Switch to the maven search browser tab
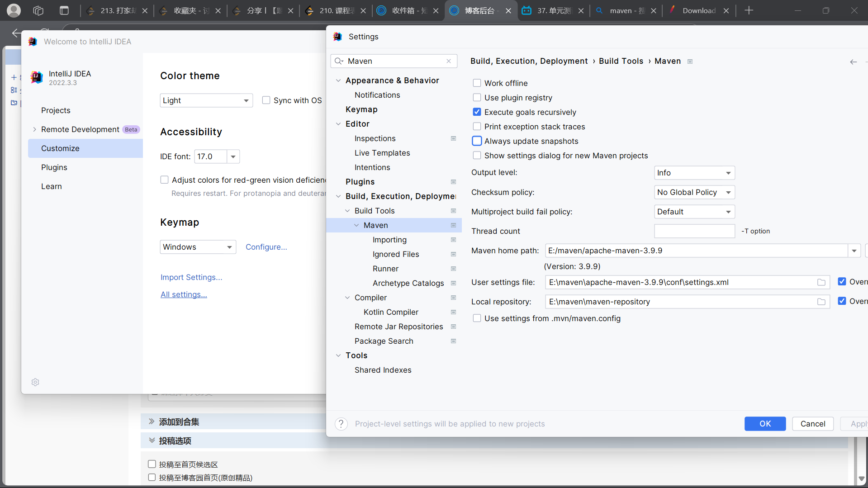The image size is (868, 488). point(626,10)
